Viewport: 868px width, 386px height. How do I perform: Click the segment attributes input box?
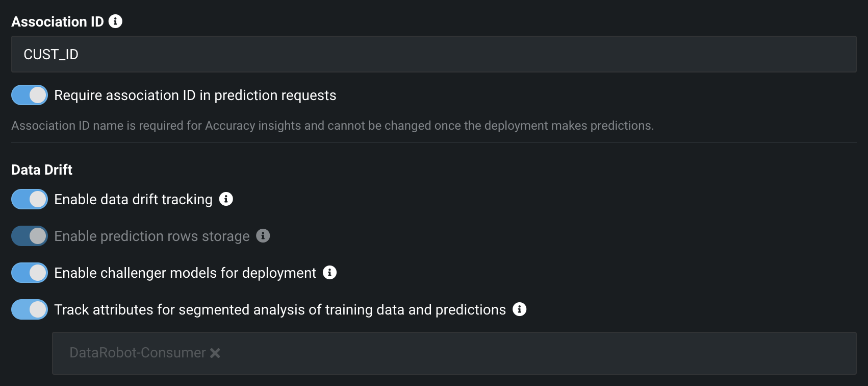454,353
